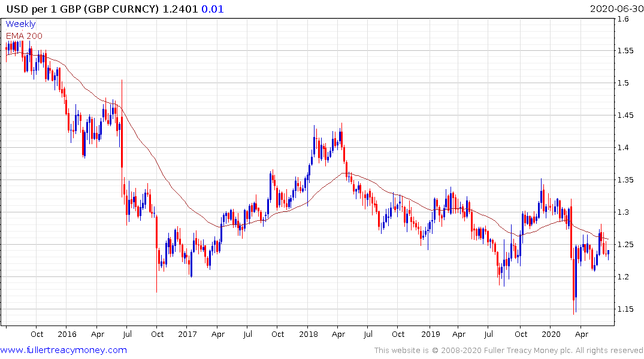The height and width of the screenshot is (359, 644).
Task: Select the 1.3 price axis label
Action: click(x=623, y=212)
